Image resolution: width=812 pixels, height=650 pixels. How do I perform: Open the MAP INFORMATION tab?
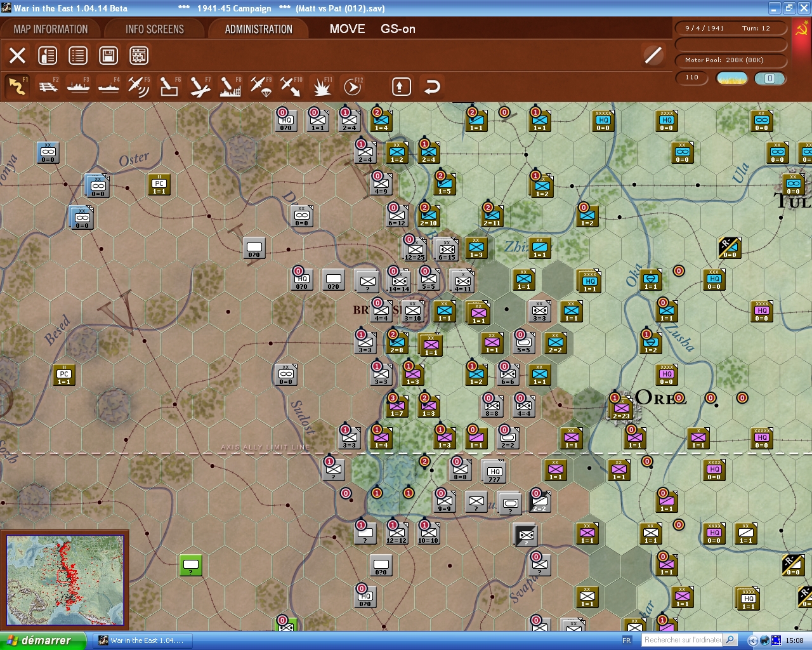point(51,29)
